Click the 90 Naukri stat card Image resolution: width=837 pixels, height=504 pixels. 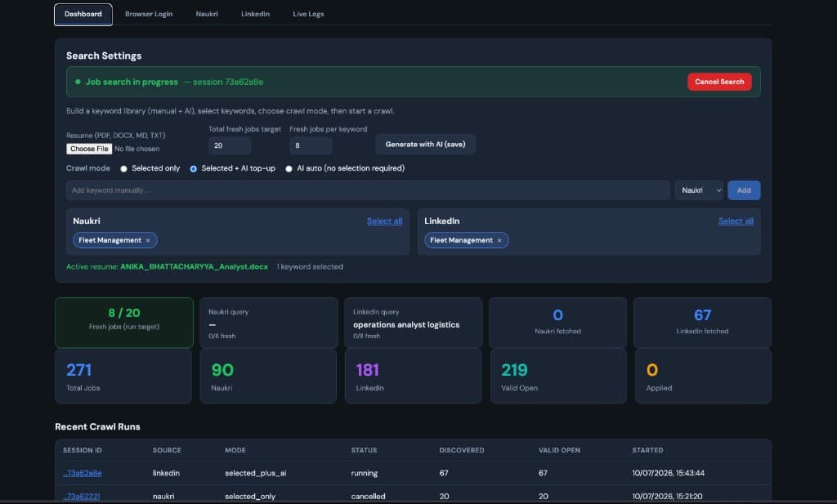coord(268,377)
